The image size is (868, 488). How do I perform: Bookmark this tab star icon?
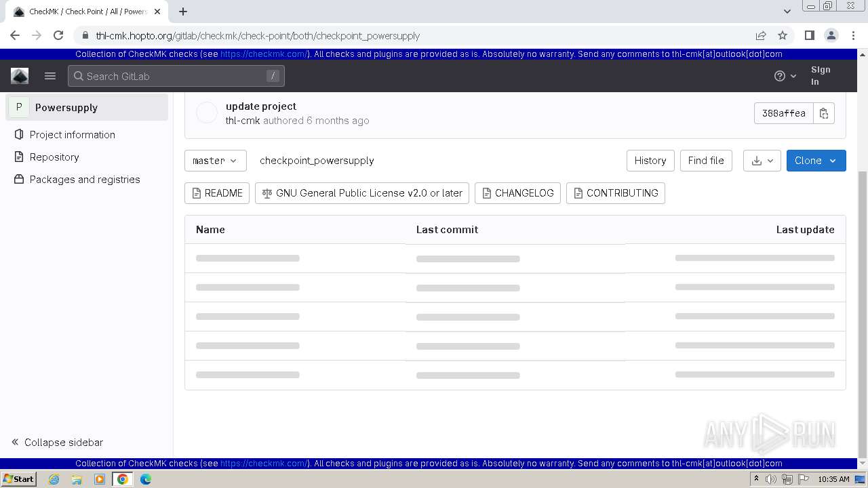pyautogui.click(x=783, y=35)
